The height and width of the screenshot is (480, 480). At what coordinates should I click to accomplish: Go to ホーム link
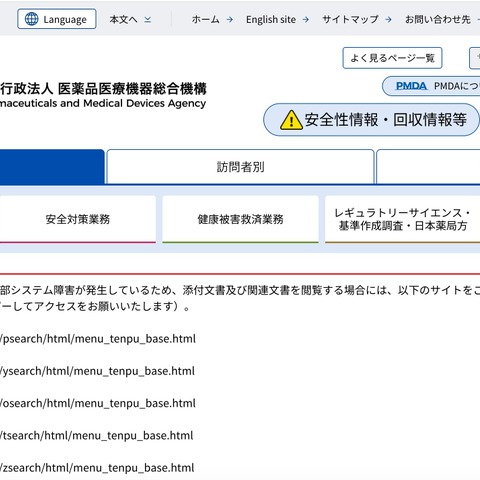(205, 20)
